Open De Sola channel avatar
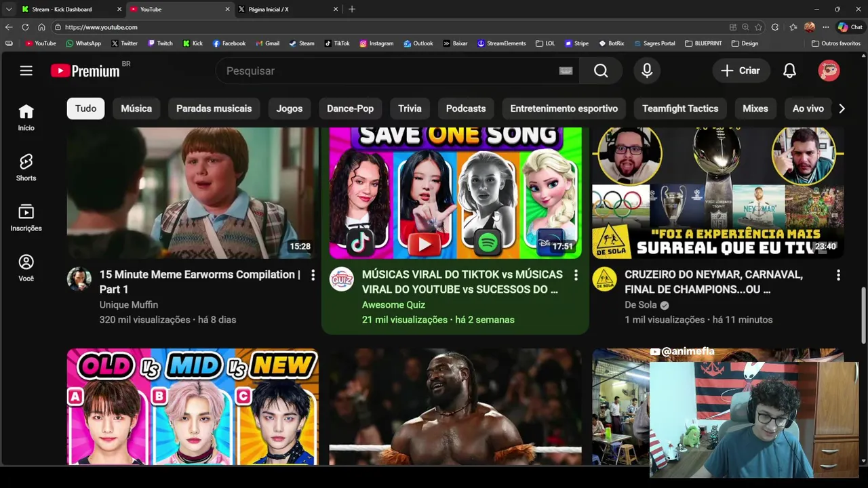Screen dimensions: 868x488 coord(604,279)
